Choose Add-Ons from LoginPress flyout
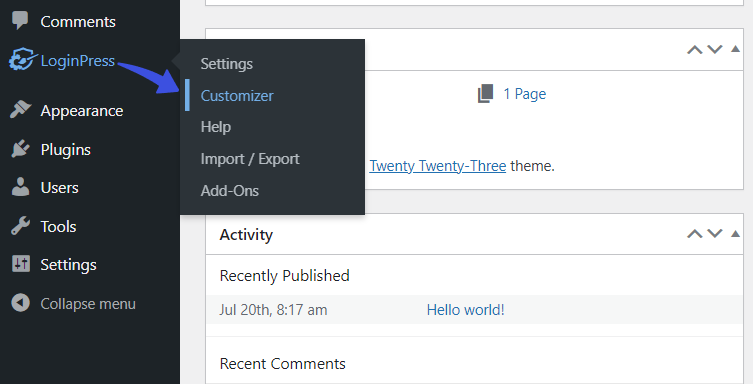 coord(230,191)
